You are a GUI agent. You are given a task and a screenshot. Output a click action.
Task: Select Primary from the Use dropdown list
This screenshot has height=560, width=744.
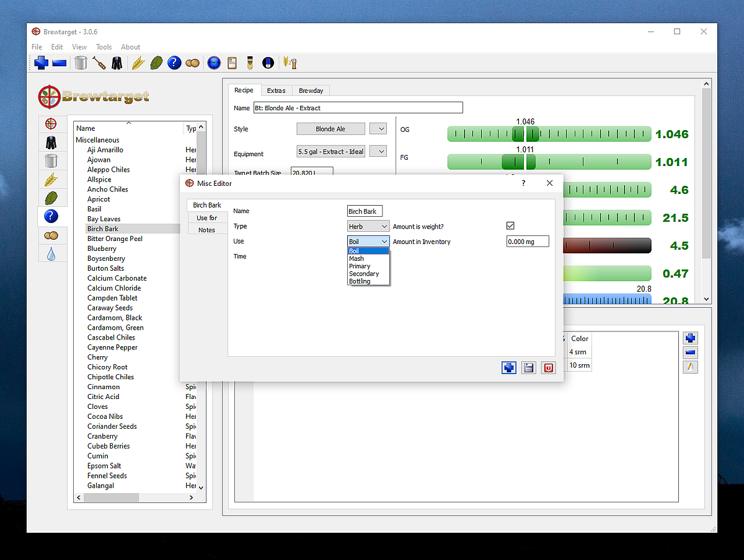click(x=368, y=266)
